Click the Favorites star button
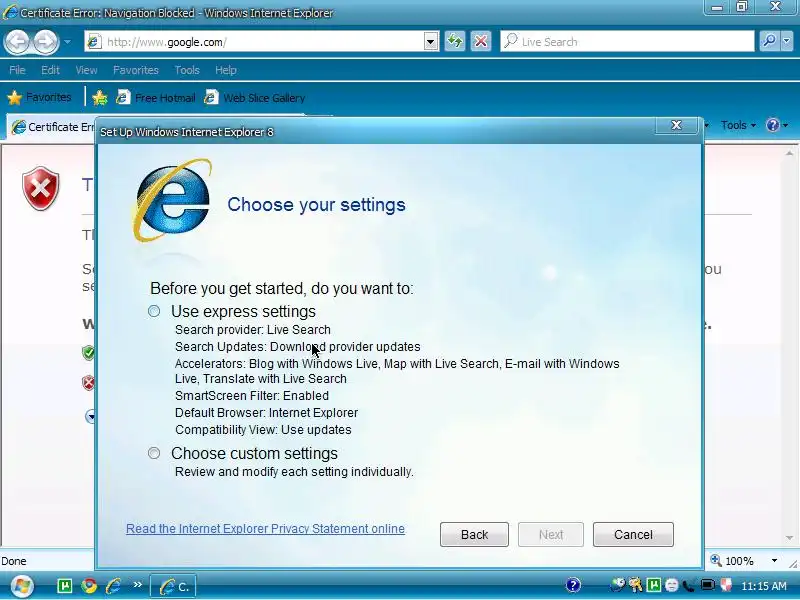The image size is (800, 600). 39,97
